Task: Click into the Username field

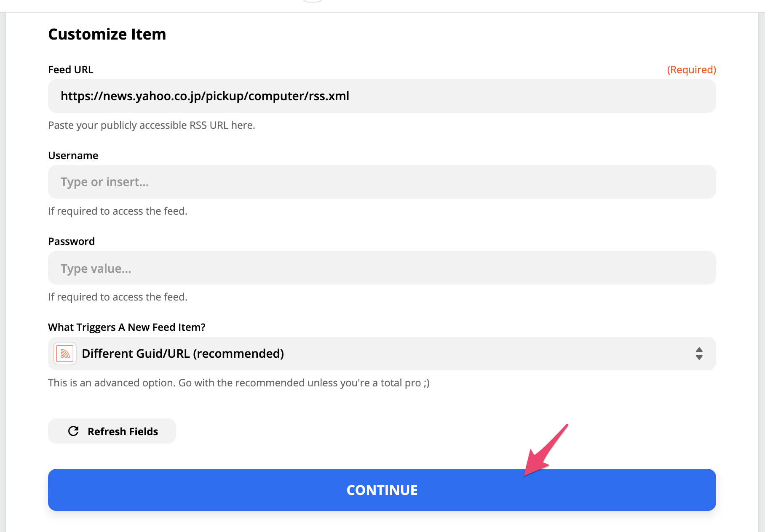Action: point(382,182)
